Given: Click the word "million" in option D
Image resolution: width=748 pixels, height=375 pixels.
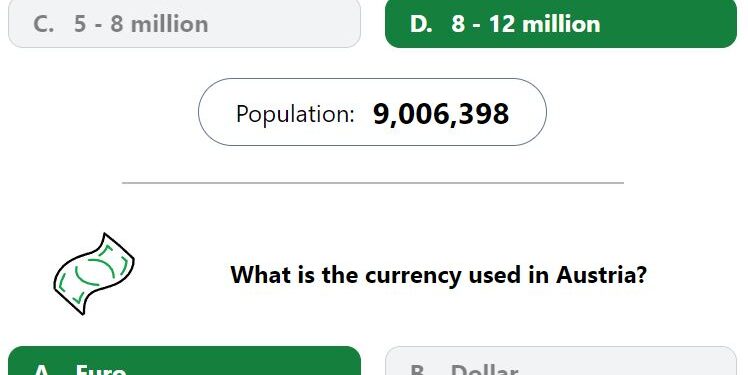Looking at the screenshot, I should 561,24.
